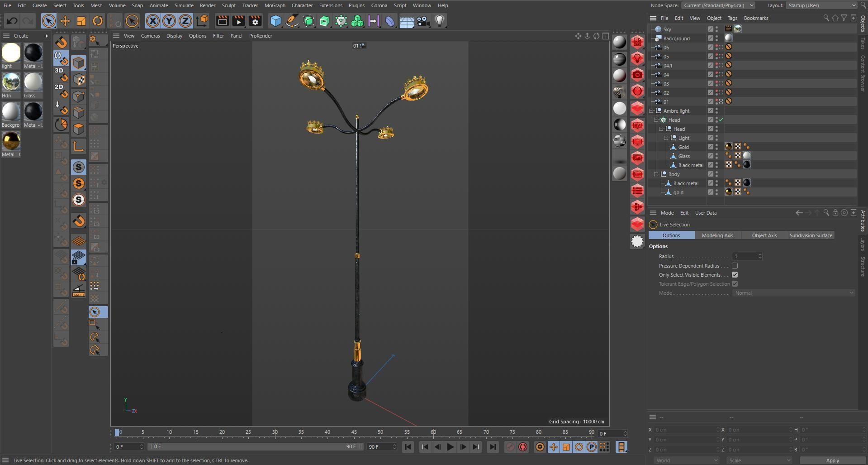This screenshot has width=868, height=465.
Task: Click the Record Active Objects button
Action: [510, 447]
